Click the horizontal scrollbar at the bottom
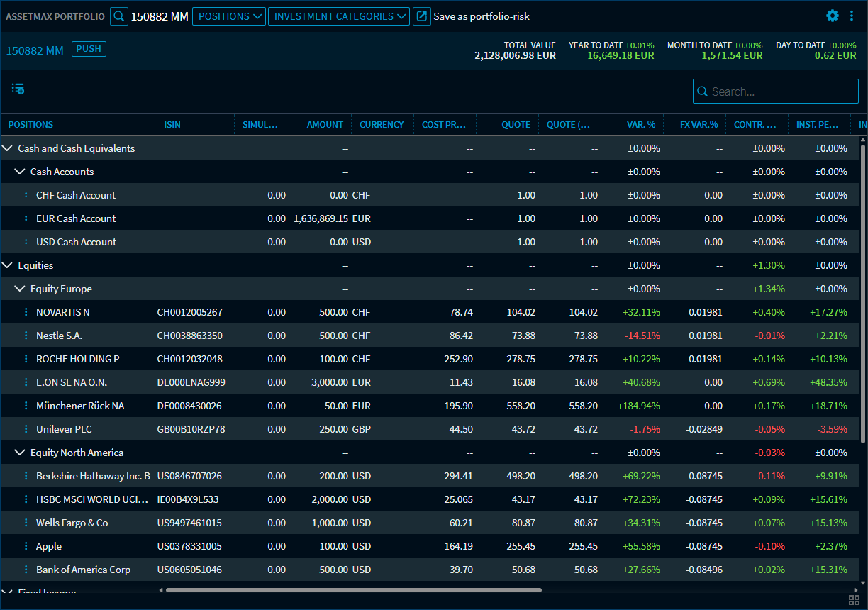868x610 pixels. click(347, 589)
